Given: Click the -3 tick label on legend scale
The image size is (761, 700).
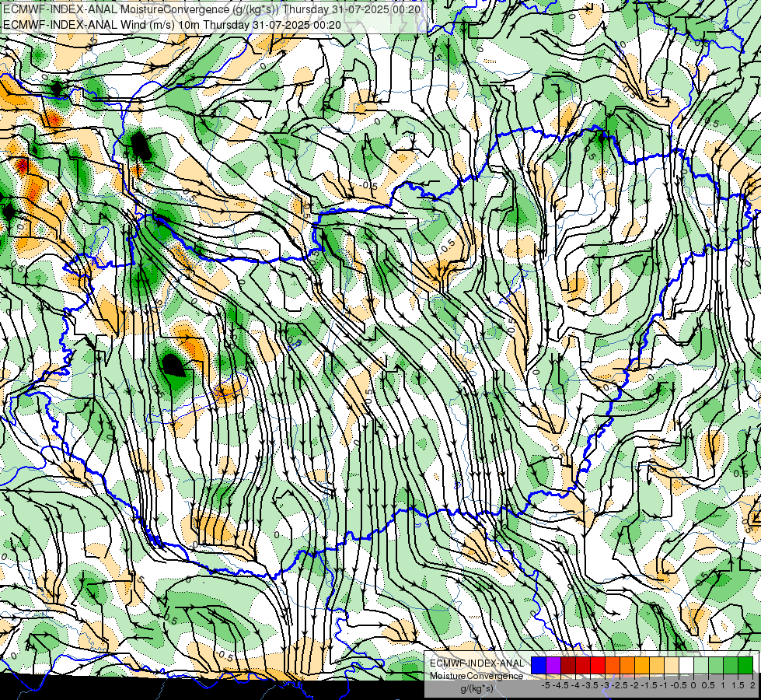Looking at the screenshot, I should (606, 685).
